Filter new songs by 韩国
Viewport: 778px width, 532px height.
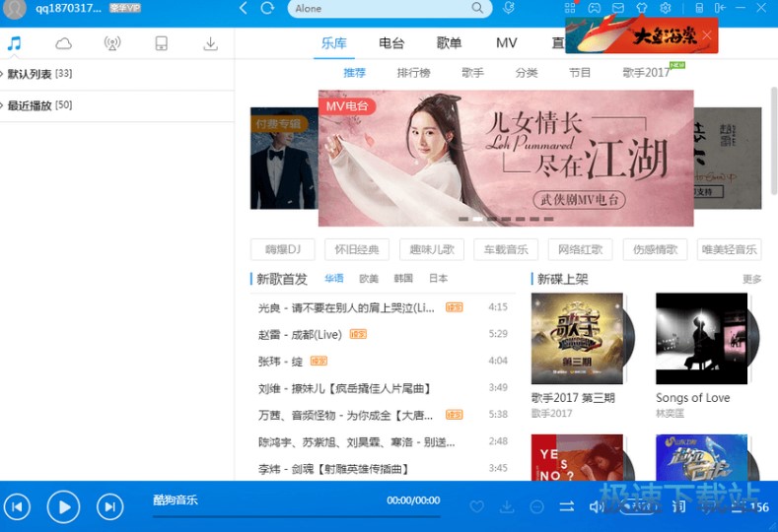click(403, 279)
